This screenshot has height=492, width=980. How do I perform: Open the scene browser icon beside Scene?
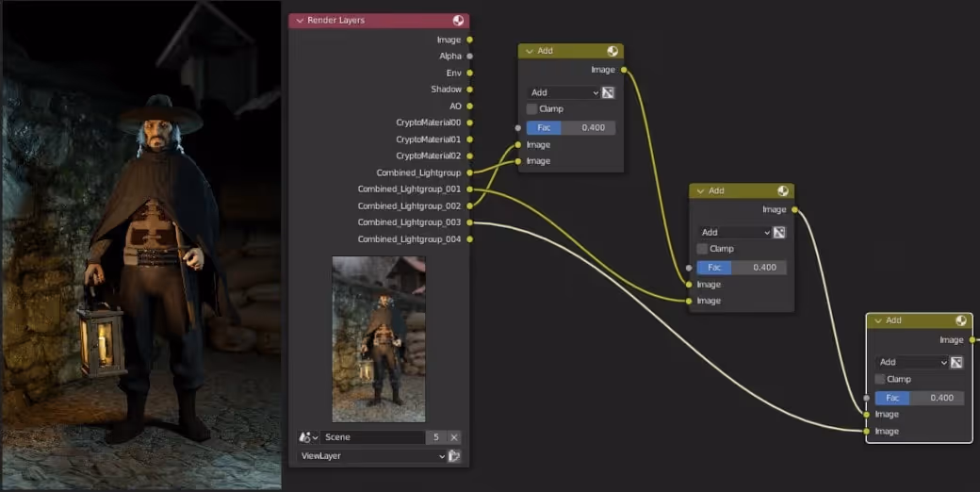click(x=308, y=437)
